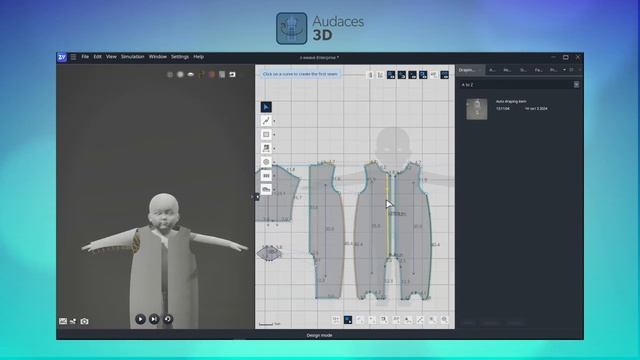Click the red texture icon in 3D toolbar
The height and width of the screenshot is (360, 640).
[x=211, y=75]
